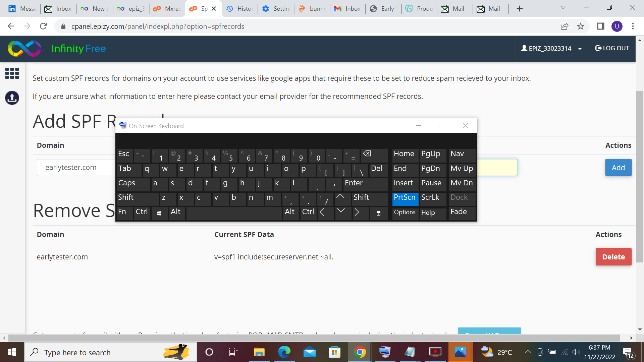
Task: Show hidden system tray icons
Action: pyautogui.click(x=528, y=352)
